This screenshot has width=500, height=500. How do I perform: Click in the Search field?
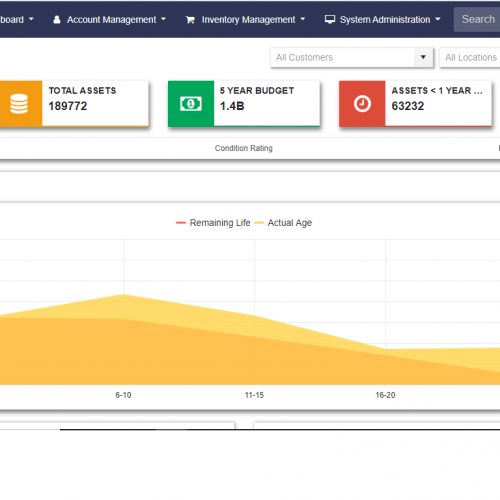pyautogui.click(x=477, y=19)
